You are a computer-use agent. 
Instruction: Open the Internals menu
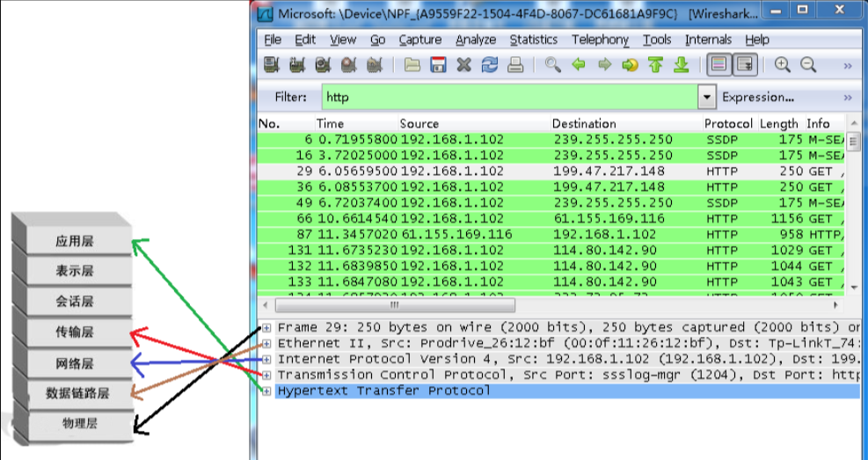[x=708, y=40]
